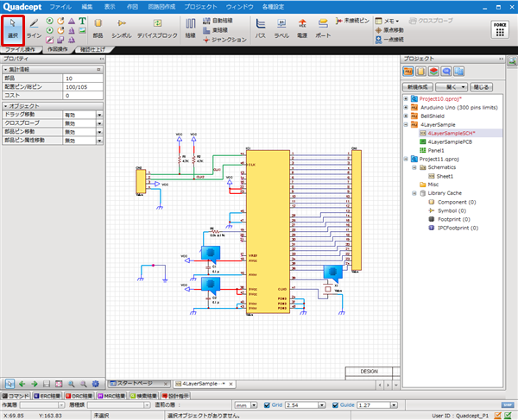Select the 電源 (Power) symbol tool

pos(302,28)
